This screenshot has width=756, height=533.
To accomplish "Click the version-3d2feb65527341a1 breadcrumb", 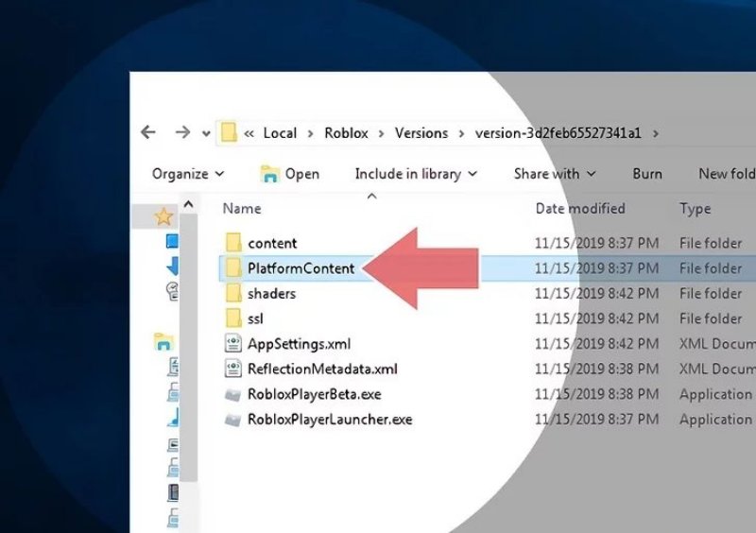I will [558, 133].
